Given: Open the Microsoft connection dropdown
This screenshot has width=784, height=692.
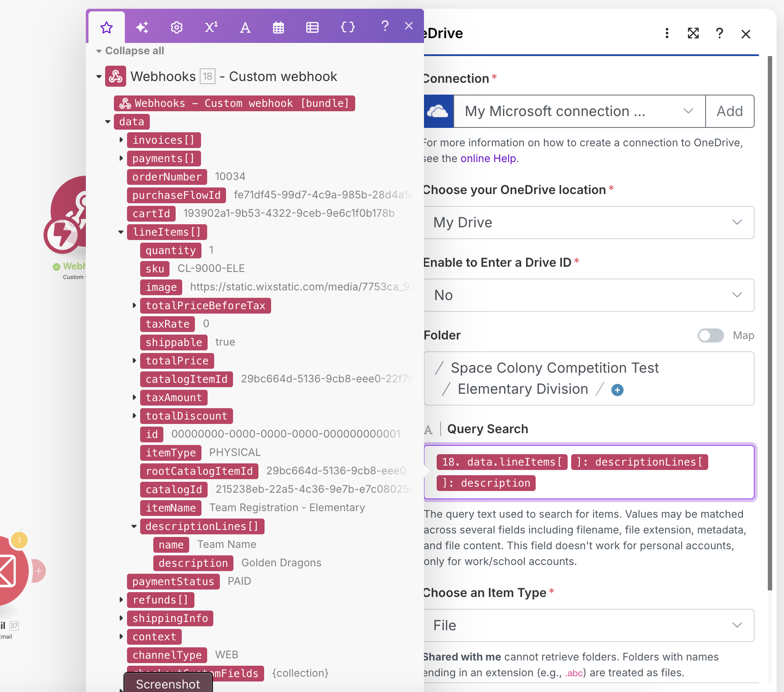Looking at the screenshot, I should pyautogui.click(x=580, y=111).
